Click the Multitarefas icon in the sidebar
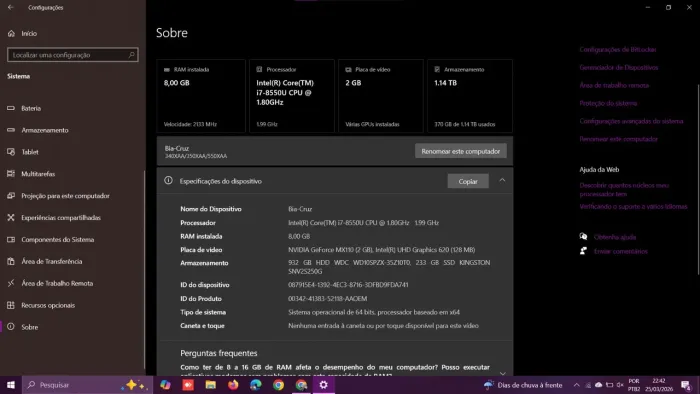Viewport: 700px width, 394px height. click(x=11, y=174)
